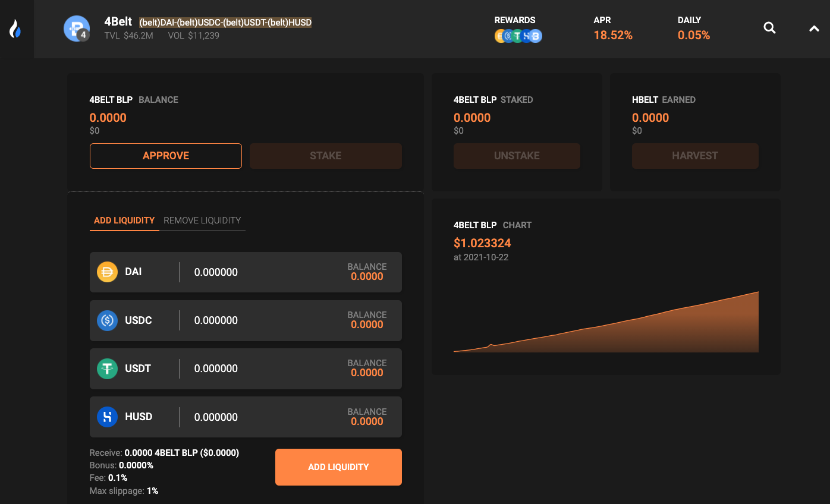Click the chart date 2021-10-22
This screenshot has height=504, width=830.
tap(481, 257)
